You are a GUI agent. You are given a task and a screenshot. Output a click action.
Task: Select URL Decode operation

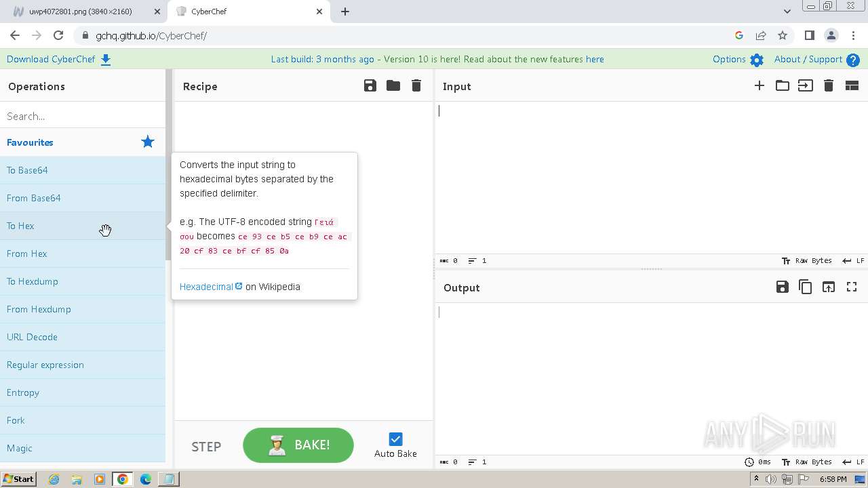tap(83, 337)
